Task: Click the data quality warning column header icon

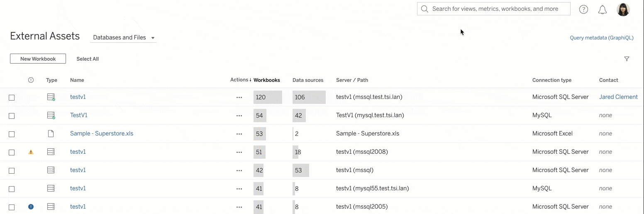Action: click(31, 80)
